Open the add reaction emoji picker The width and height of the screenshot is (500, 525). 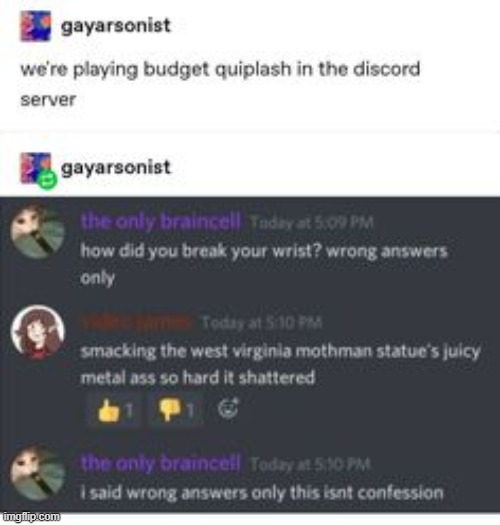click(x=228, y=408)
